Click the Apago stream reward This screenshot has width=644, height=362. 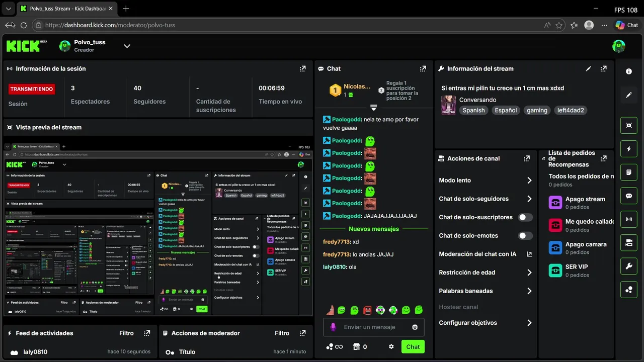click(x=581, y=203)
